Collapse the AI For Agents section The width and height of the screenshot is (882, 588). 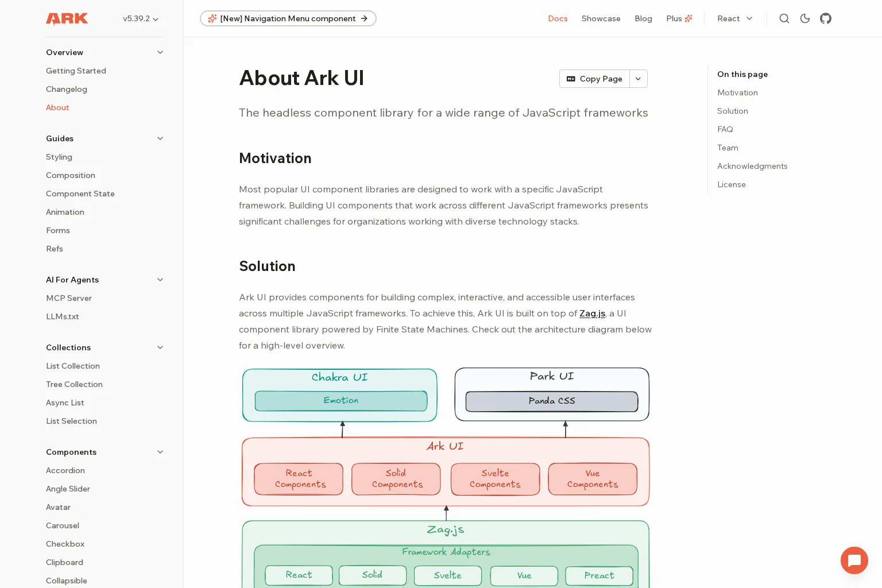[160, 280]
